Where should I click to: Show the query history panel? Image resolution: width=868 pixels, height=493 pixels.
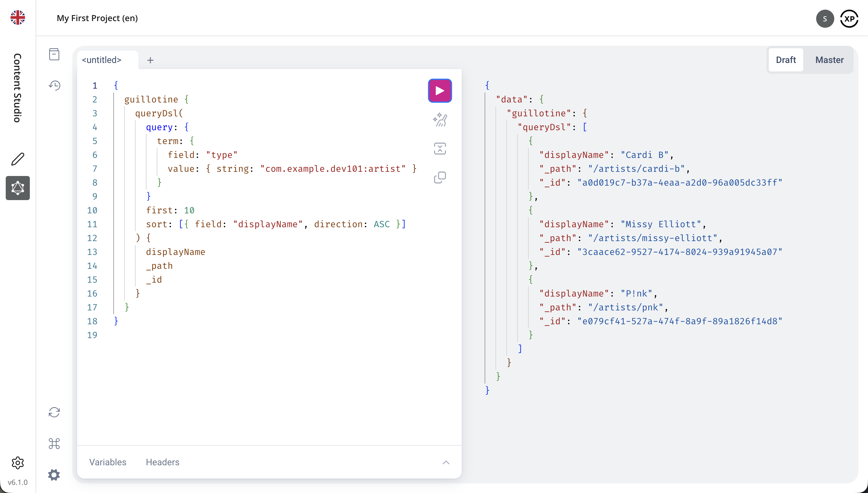[54, 85]
